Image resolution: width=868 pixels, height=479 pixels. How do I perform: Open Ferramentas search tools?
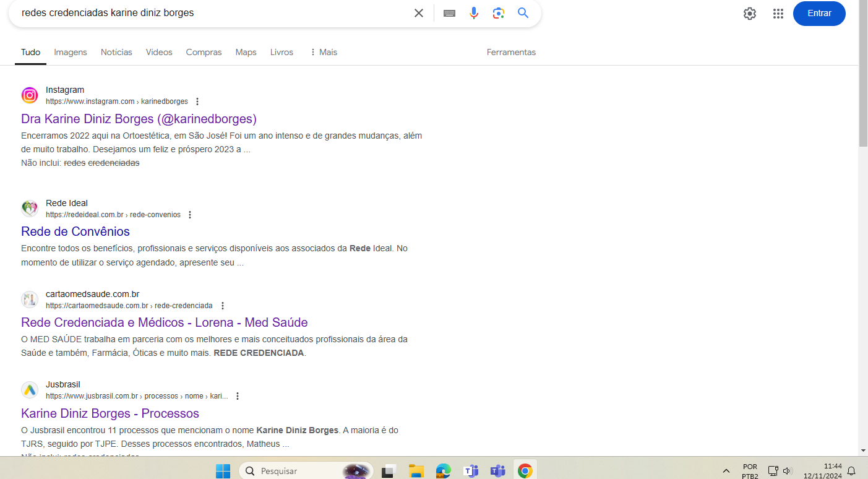tap(511, 52)
